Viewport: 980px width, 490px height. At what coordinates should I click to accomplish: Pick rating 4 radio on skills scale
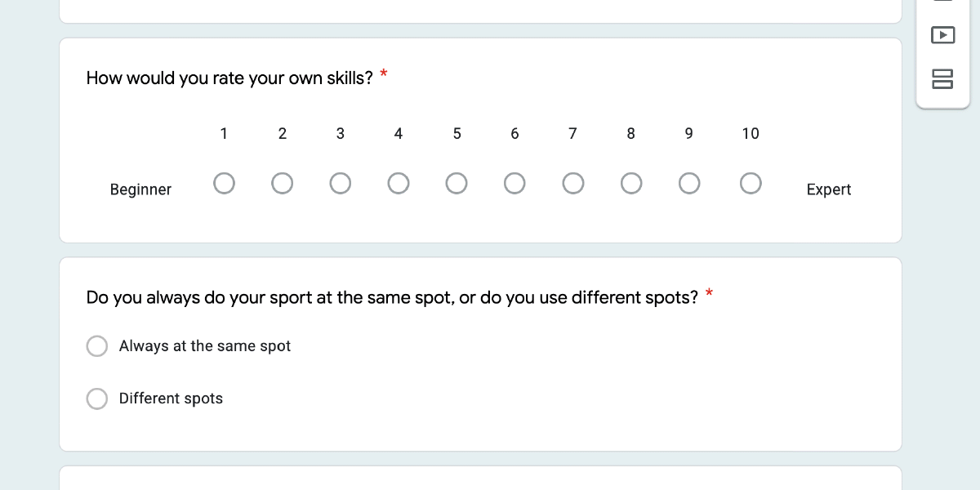(399, 184)
